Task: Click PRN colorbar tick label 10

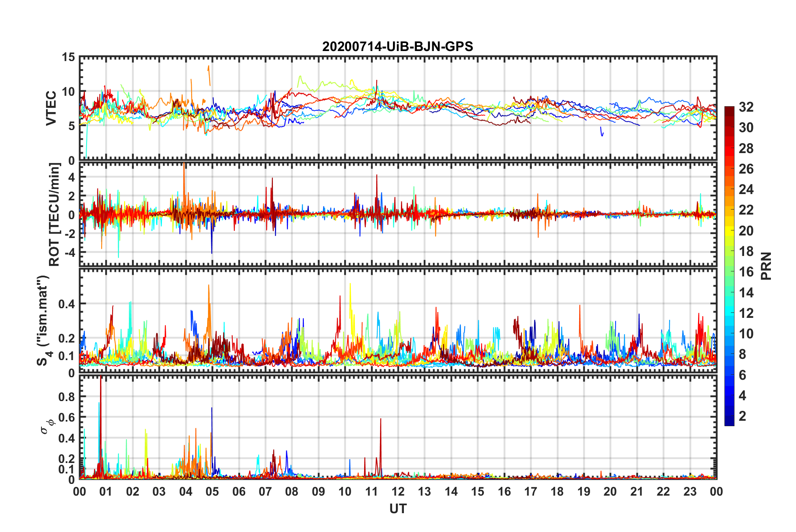Action: (x=746, y=333)
